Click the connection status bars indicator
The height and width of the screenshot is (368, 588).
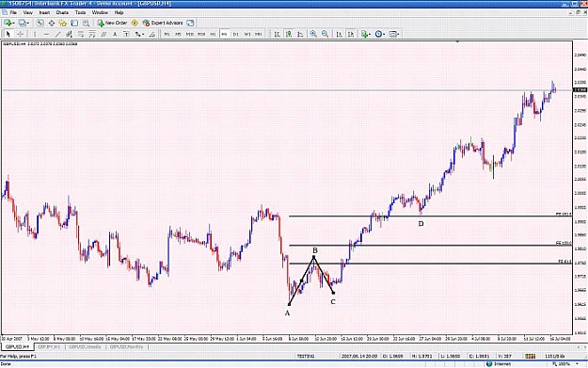tap(530, 356)
